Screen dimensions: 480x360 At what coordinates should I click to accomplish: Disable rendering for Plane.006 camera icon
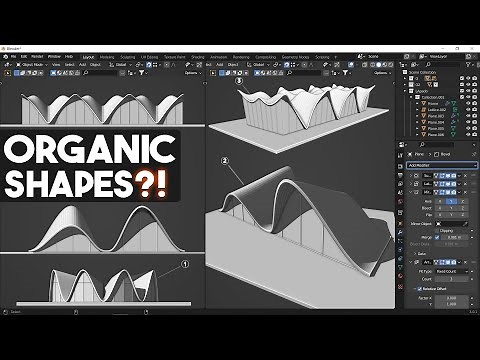click(474, 134)
